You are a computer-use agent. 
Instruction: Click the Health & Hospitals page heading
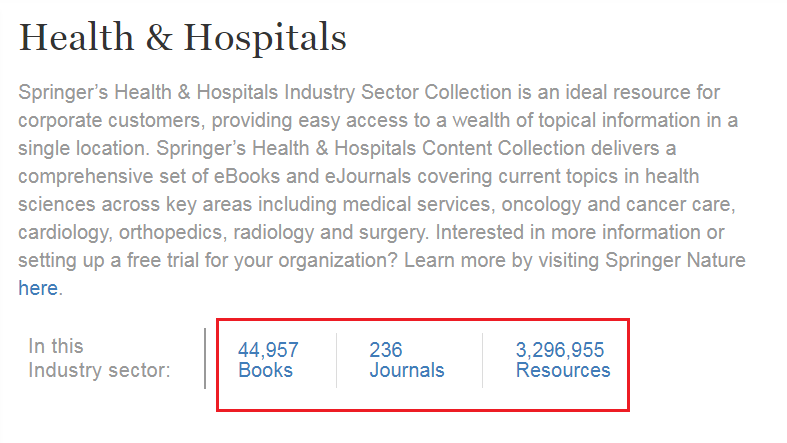(183, 38)
